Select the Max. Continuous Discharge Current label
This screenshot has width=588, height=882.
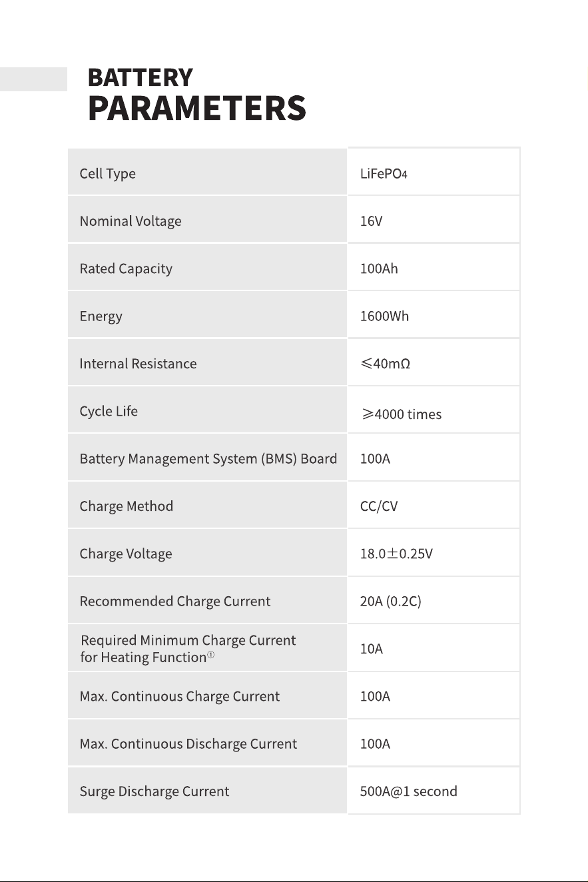(x=188, y=744)
